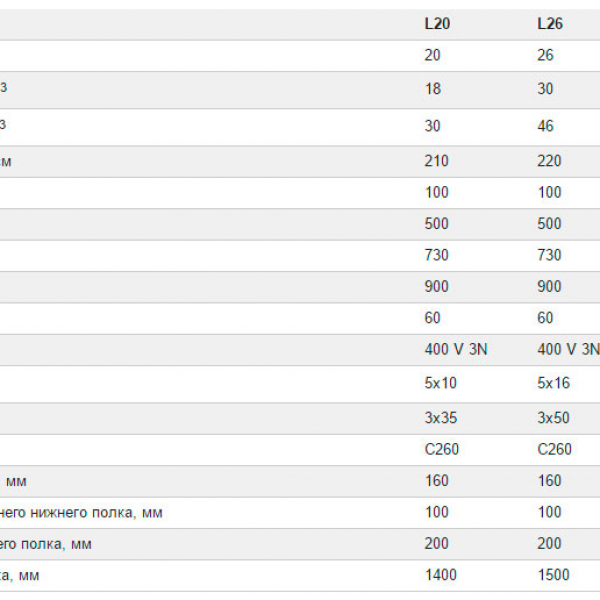Viewport: 600px width, 600px height.
Task: Click the 400 V 3N cell under L20
Action: point(456,349)
